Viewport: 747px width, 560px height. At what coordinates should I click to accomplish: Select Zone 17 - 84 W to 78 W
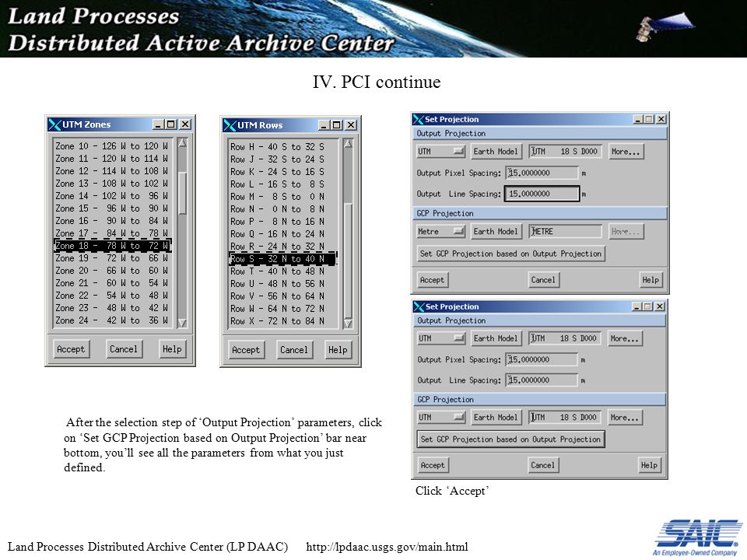(112, 233)
